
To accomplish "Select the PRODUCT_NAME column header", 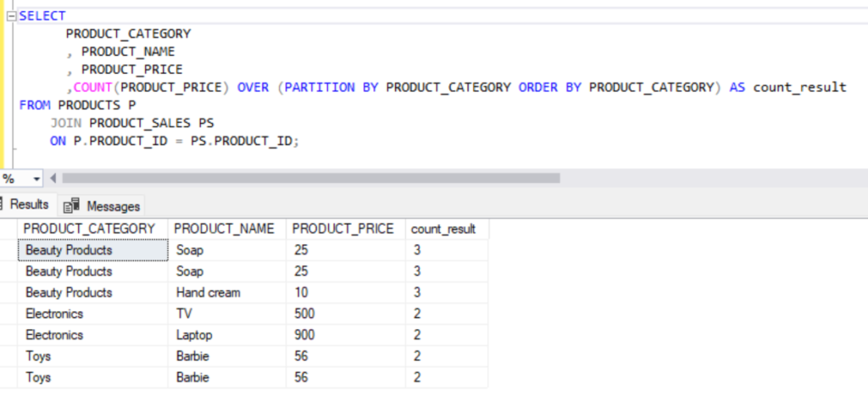I will 225,229.
